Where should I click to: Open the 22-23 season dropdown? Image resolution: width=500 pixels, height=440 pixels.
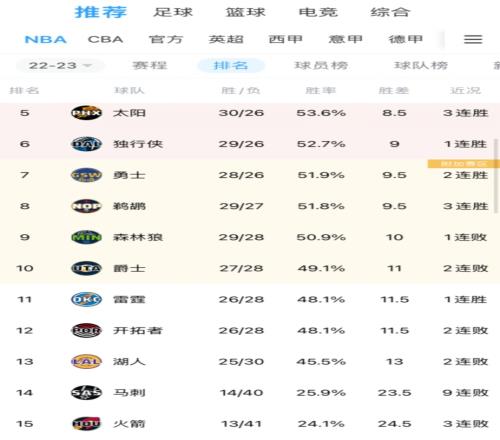click(x=60, y=65)
